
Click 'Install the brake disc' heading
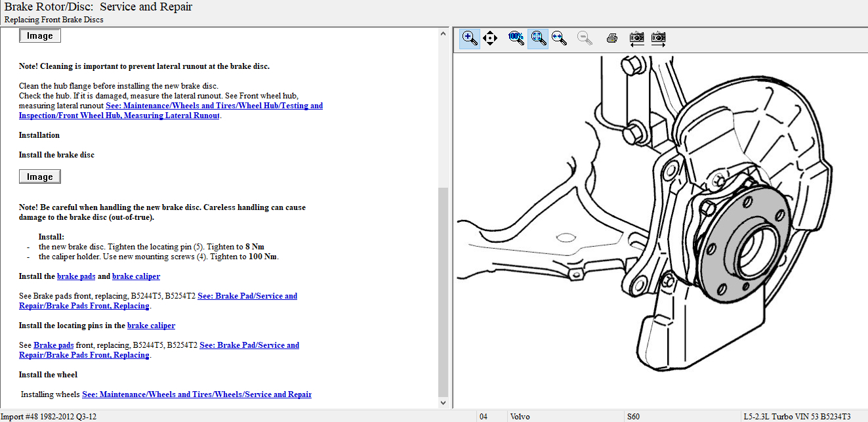56,155
